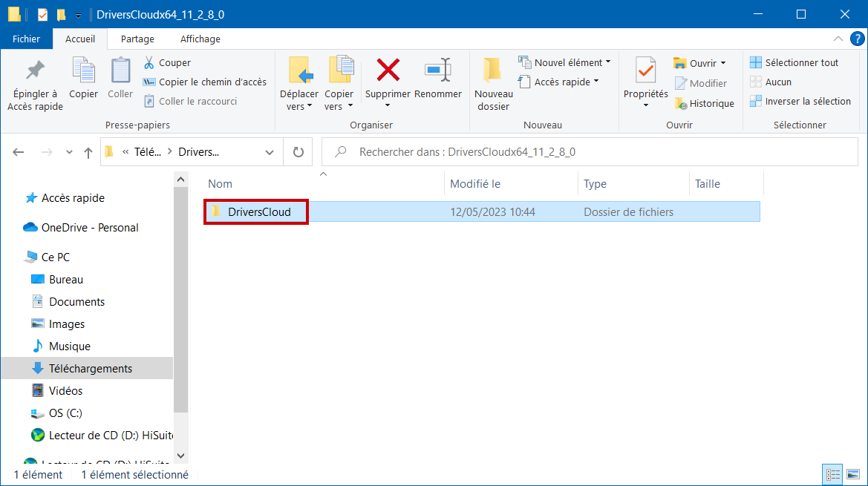Image resolution: width=868 pixels, height=486 pixels.
Task: Switch to Affichage tab
Action: pos(200,39)
